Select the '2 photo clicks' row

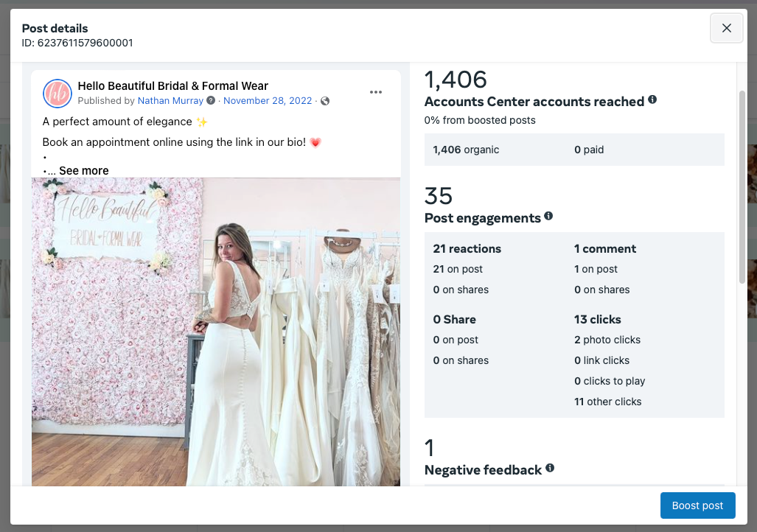[x=607, y=340]
